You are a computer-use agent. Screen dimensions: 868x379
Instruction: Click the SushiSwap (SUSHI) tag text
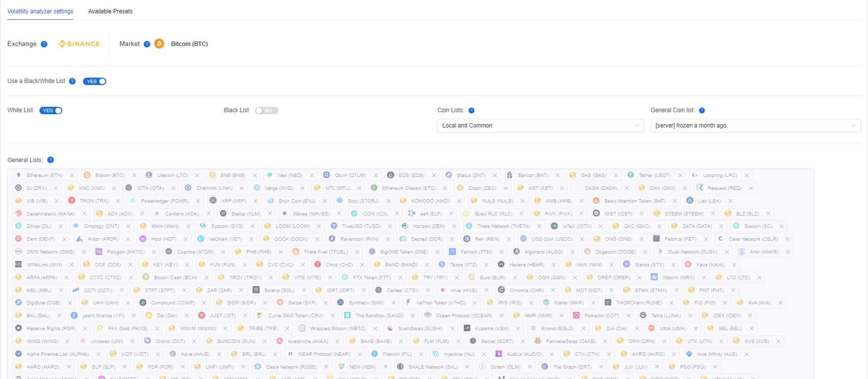tap(420, 329)
